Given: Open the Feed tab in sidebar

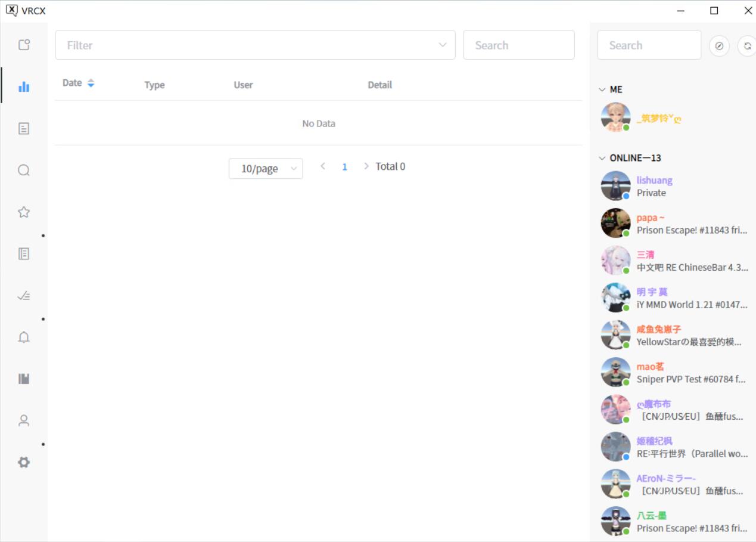Looking at the screenshot, I should click(24, 45).
